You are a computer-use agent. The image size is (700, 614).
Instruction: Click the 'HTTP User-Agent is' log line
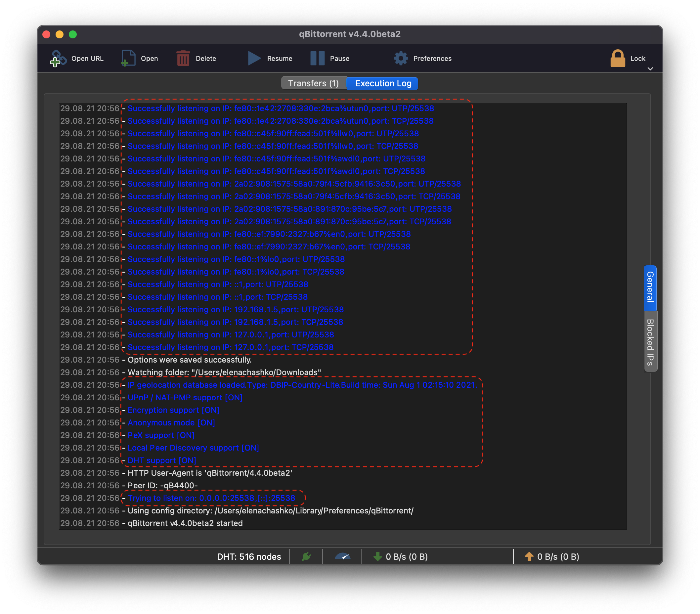210,473
